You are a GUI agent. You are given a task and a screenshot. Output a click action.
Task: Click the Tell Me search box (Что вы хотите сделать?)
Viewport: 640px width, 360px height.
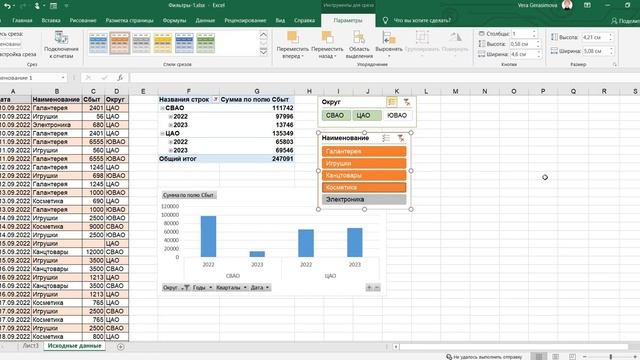pyautogui.click(x=422, y=20)
